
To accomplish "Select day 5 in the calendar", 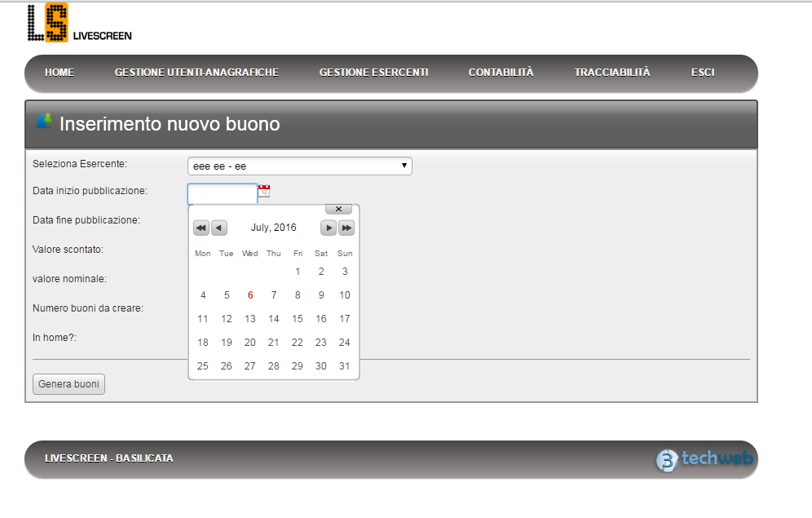I will (227, 295).
